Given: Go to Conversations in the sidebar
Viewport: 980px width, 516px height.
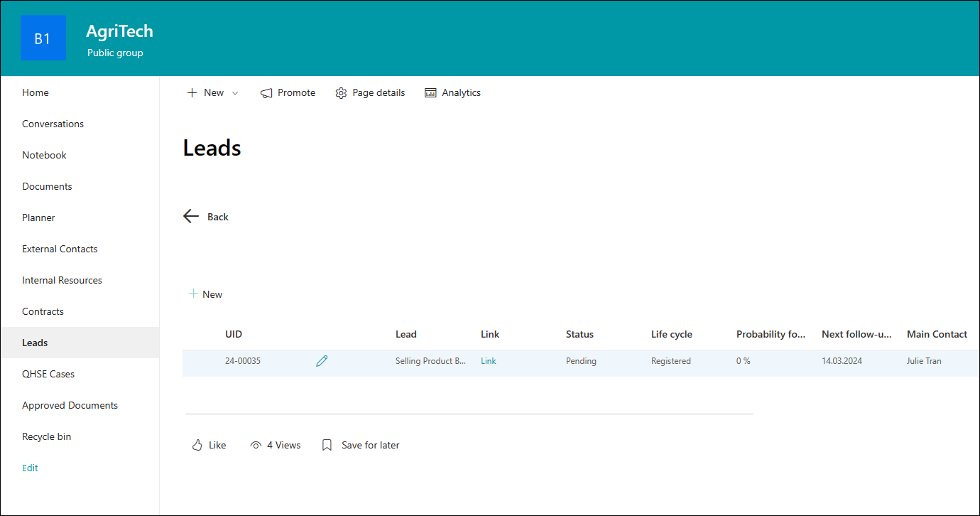Looking at the screenshot, I should (53, 124).
